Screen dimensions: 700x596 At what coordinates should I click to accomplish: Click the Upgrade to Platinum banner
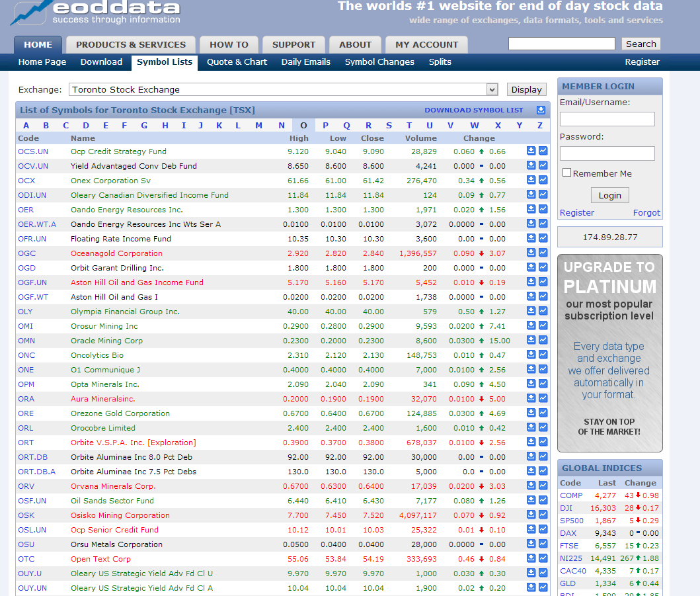610,353
